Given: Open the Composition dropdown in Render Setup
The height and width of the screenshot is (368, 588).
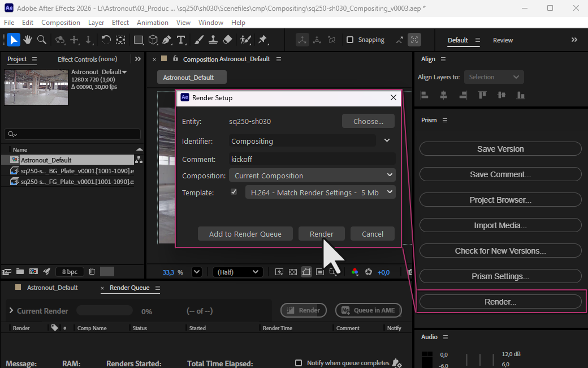Looking at the screenshot, I should (312, 176).
